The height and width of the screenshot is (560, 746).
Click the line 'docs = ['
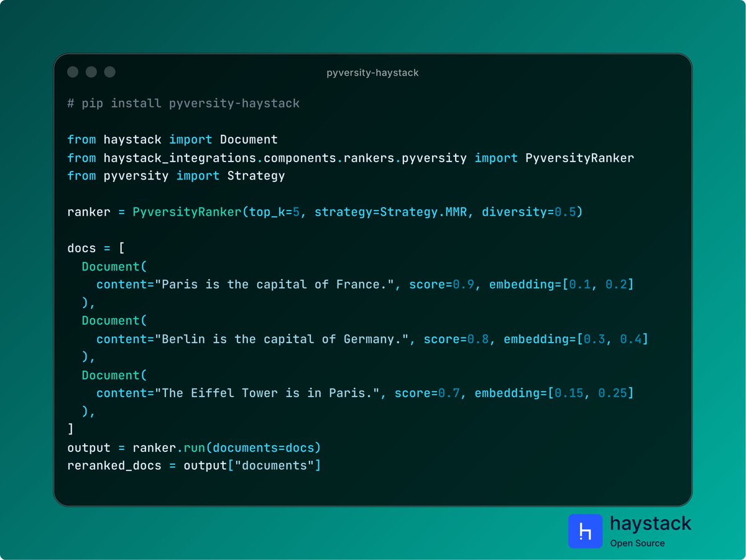(96, 248)
